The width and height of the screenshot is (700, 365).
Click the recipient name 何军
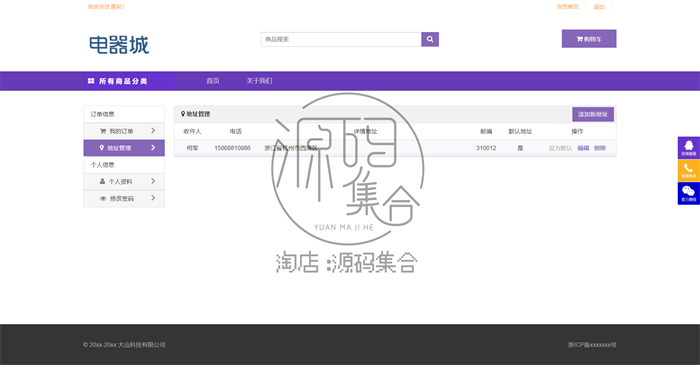click(x=192, y=148)
